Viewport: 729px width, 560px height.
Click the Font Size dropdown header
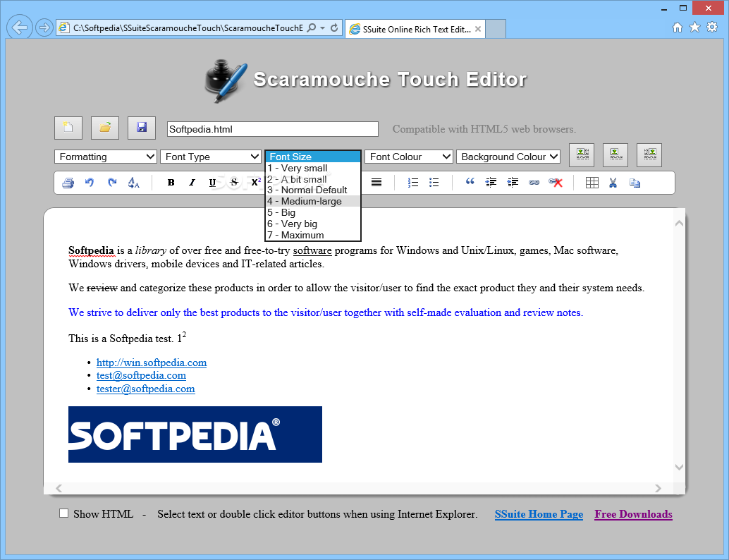tap(313, 157)
